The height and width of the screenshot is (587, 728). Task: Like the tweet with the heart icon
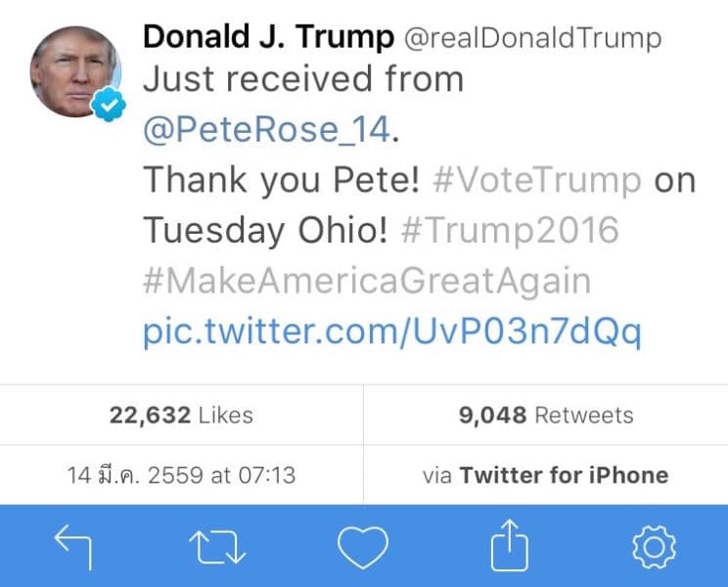[363, 547]
